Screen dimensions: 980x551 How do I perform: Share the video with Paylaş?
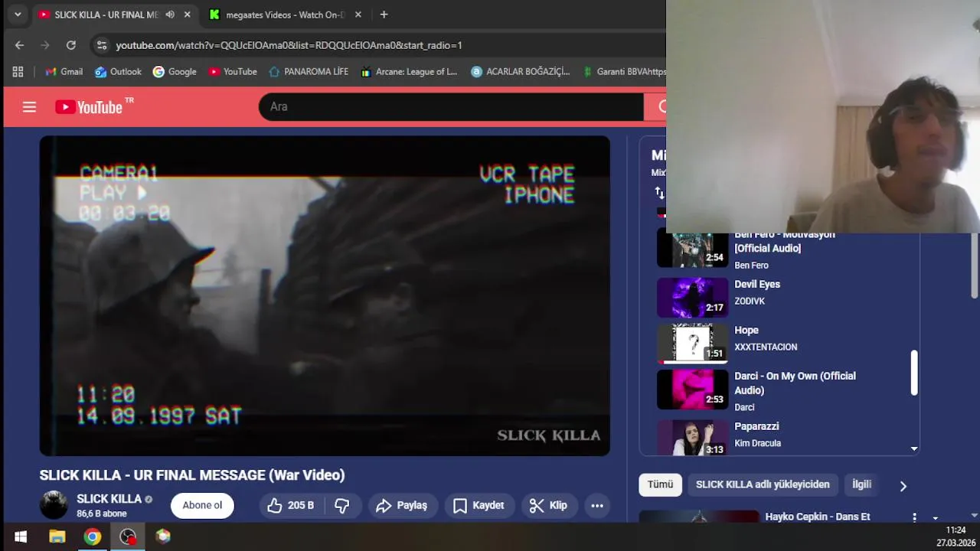coord(402,505)
